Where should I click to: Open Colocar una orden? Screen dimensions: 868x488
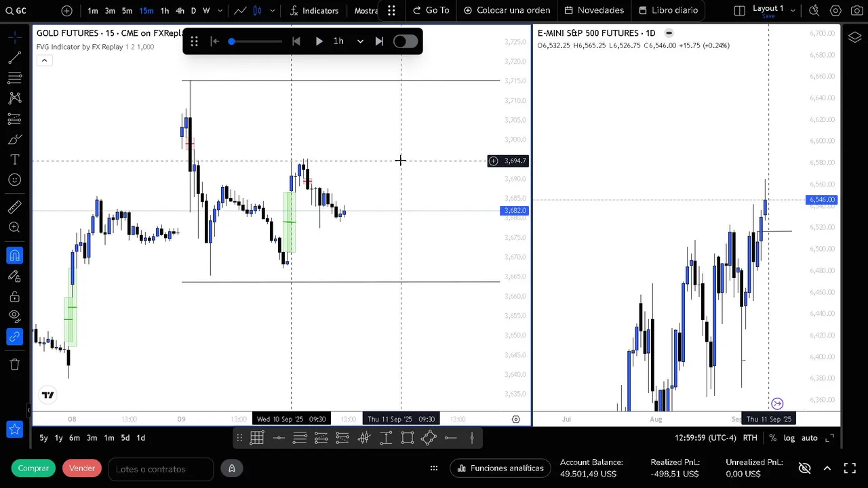(x=507, y=11)
